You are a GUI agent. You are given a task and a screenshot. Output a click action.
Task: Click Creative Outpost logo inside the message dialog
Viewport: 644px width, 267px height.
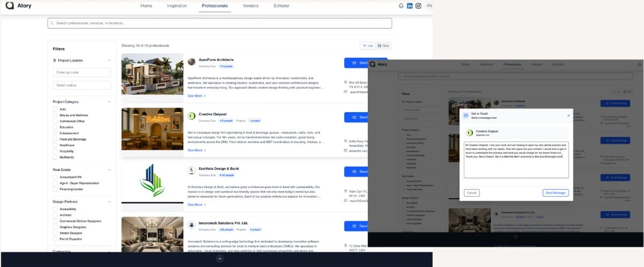tap(469, 132)
